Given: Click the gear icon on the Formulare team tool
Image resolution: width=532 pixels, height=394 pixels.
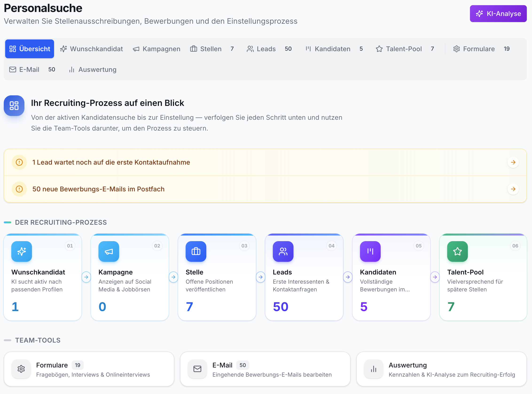Looking at the screenshot, I should 21,369.
